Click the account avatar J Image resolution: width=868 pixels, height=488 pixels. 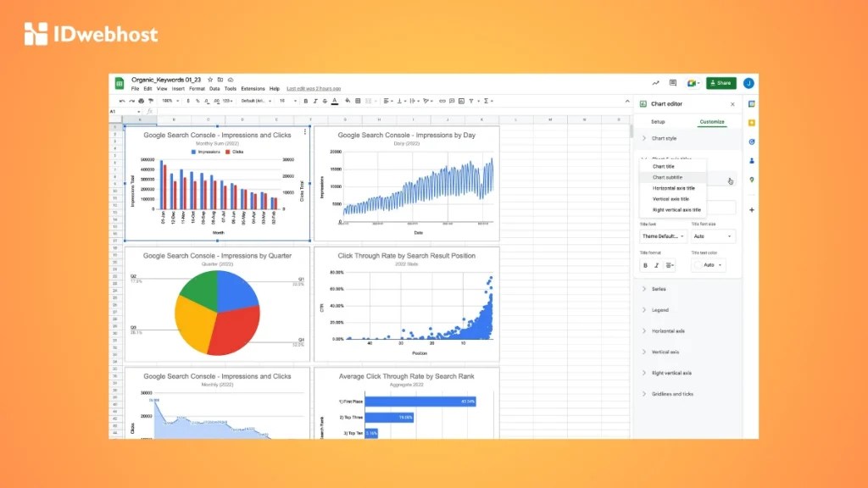[x=748, y=83]
